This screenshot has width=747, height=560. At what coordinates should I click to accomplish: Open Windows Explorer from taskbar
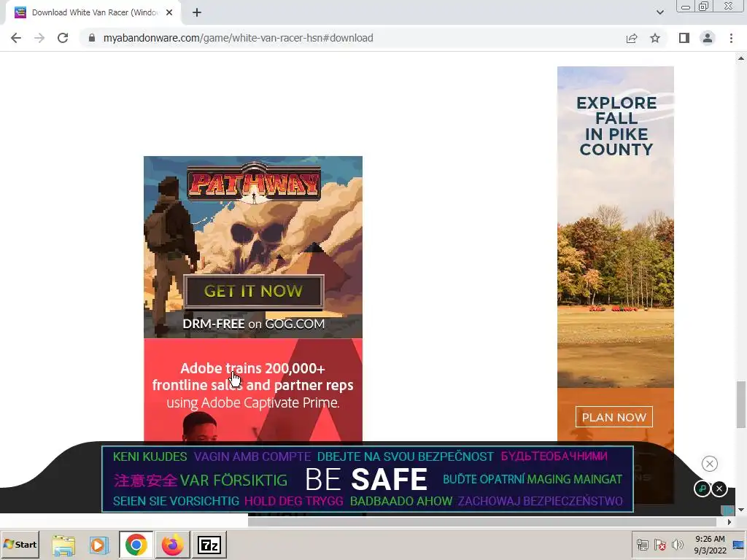[63, 545]
